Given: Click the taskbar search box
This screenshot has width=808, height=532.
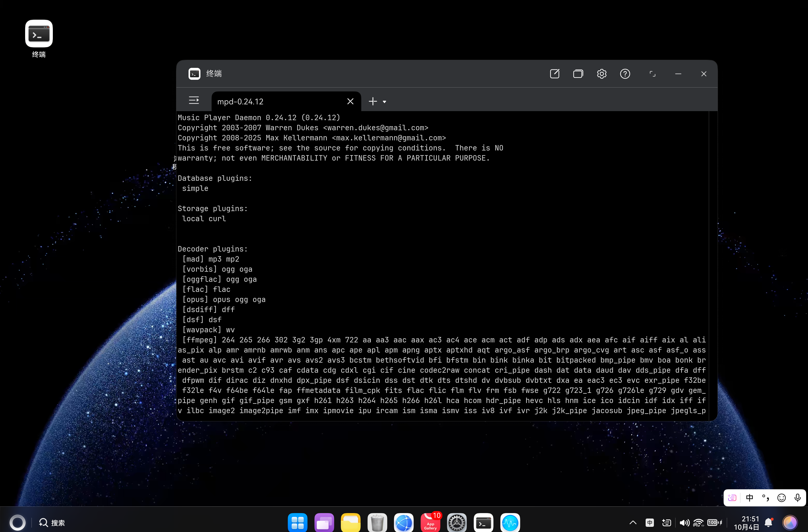Looking at the screenshot, I should coord(52,522).
